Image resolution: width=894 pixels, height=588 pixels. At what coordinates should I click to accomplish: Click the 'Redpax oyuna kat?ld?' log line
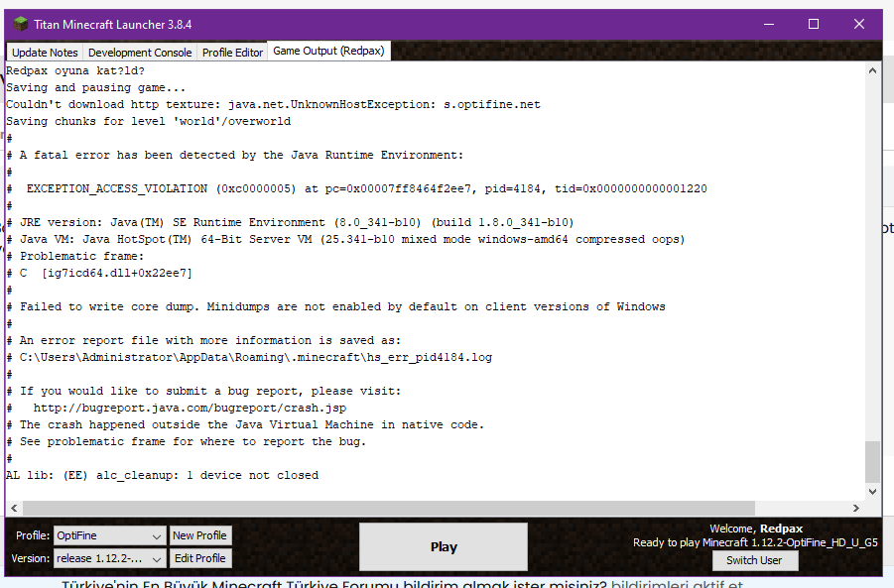coord(75,70)
